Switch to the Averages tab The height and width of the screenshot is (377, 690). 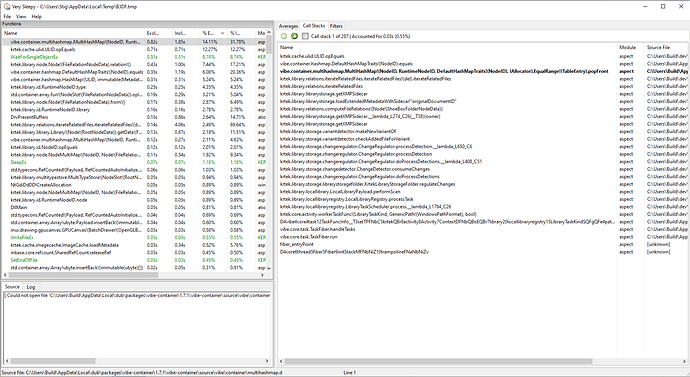288,26
